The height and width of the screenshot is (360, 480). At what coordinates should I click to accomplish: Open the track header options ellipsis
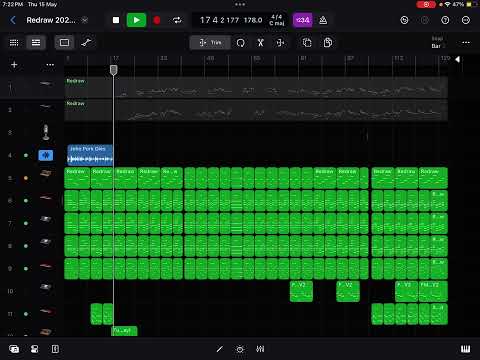50,65
